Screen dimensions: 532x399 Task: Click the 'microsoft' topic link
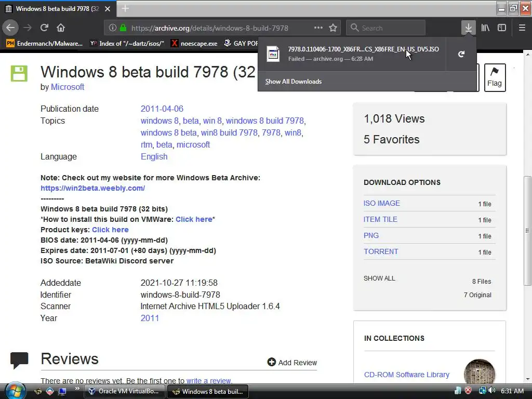pyautogui.click(x=193, y=144)
